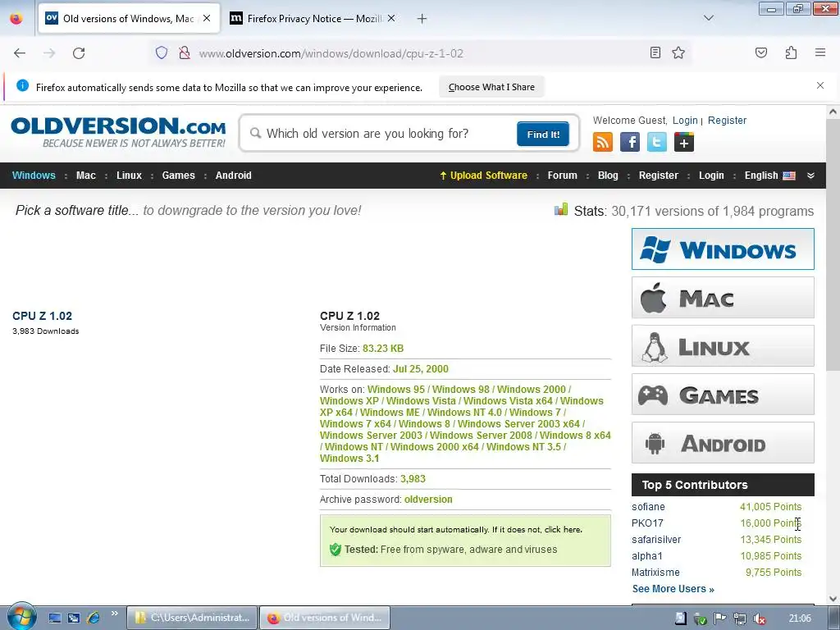Screen dimensions: 840x630
Task: Click the Firefox forward arrow
Action: 49,53
